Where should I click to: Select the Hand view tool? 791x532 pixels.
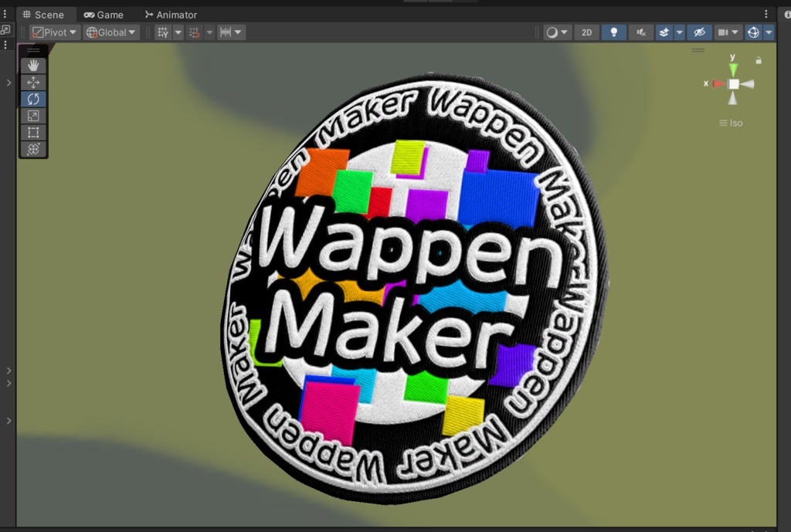click(x=32, y=65)
